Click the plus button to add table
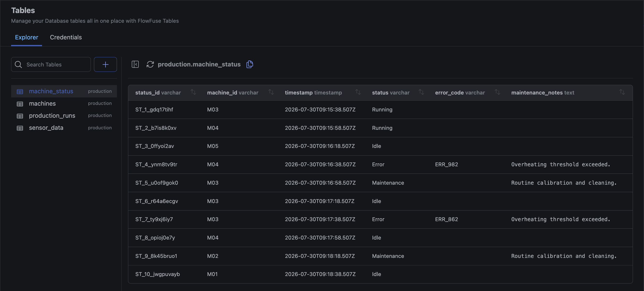Viewport: 644px width, 291px height. [105, 64]
